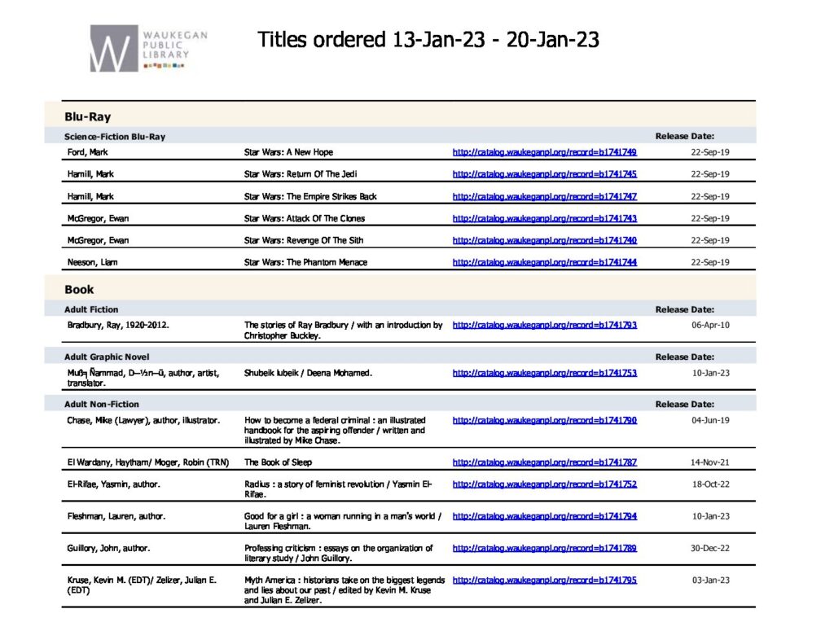Open catalog link for Star Wars: A New Hope

(544, 152)
